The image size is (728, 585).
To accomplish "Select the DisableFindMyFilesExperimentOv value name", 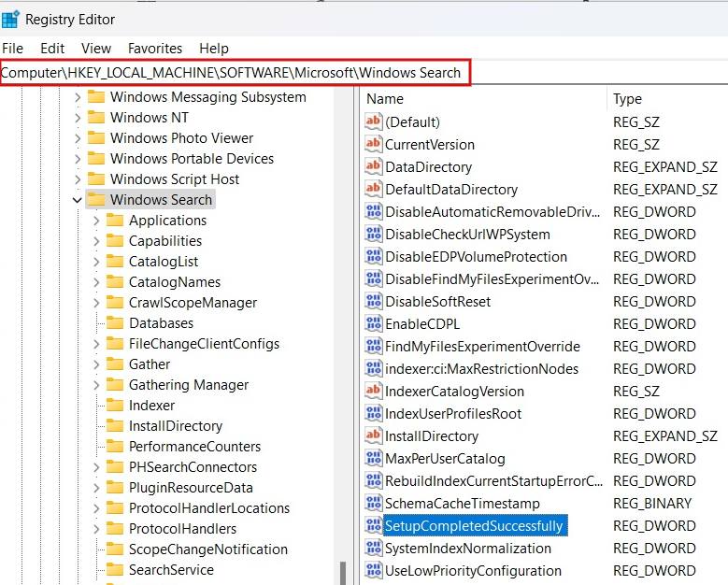I will pos(492,279).
